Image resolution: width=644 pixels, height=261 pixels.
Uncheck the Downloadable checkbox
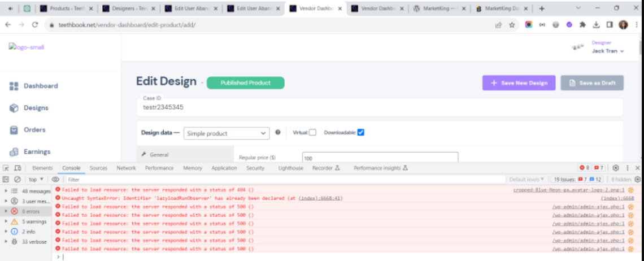pos(361,132)
